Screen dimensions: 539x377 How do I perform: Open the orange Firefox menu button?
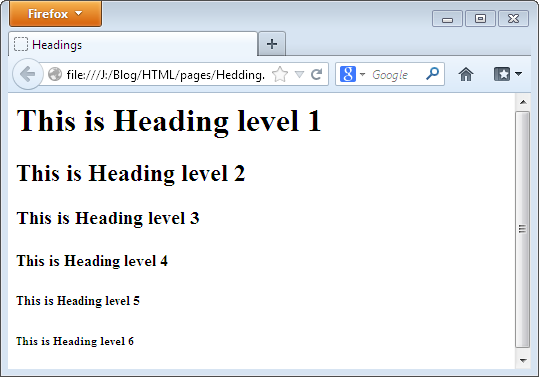(55, 14)
